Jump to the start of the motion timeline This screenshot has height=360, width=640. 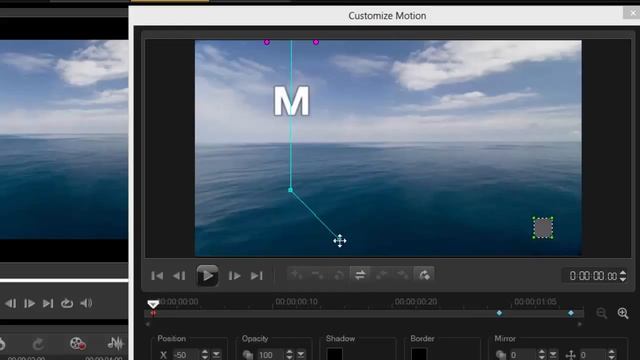157,276
